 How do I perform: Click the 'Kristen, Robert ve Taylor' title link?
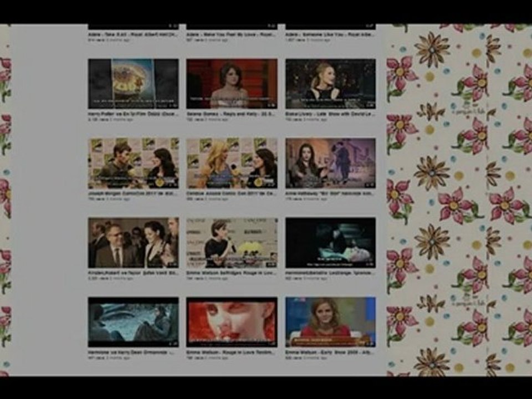[x=133, y=273]
